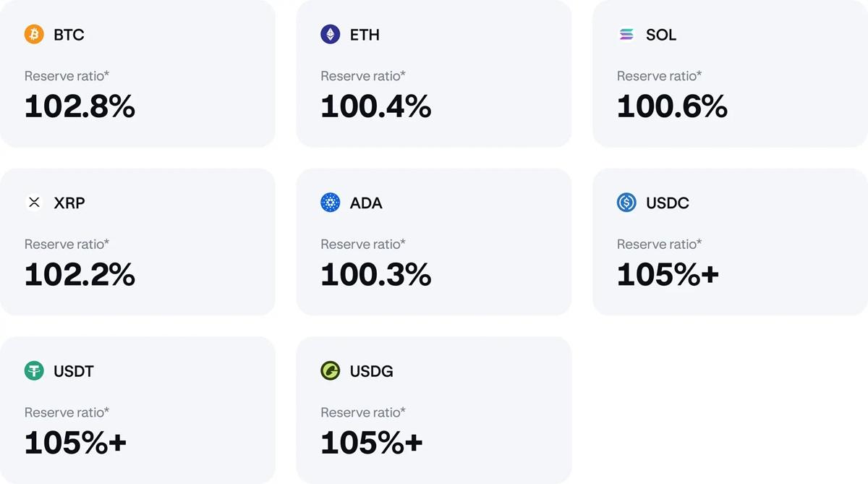Click the Ethereum diamond icon
868x484 pixels.
tap(330, 34)
